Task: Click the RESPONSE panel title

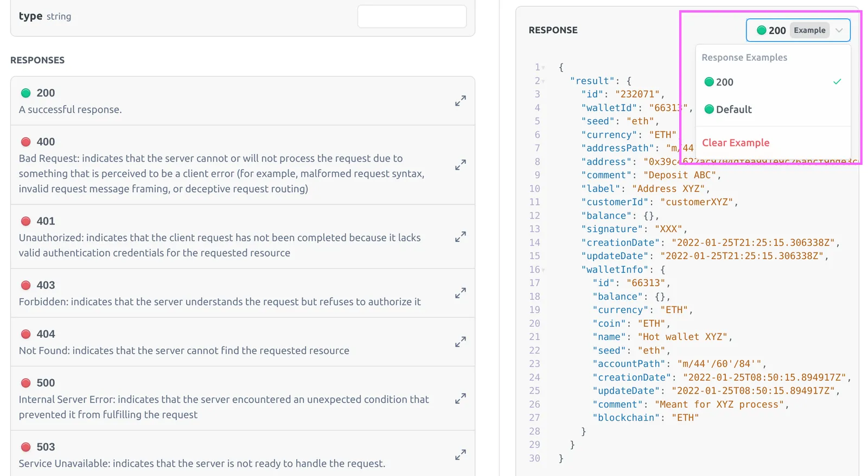Action: coord(553,30)
